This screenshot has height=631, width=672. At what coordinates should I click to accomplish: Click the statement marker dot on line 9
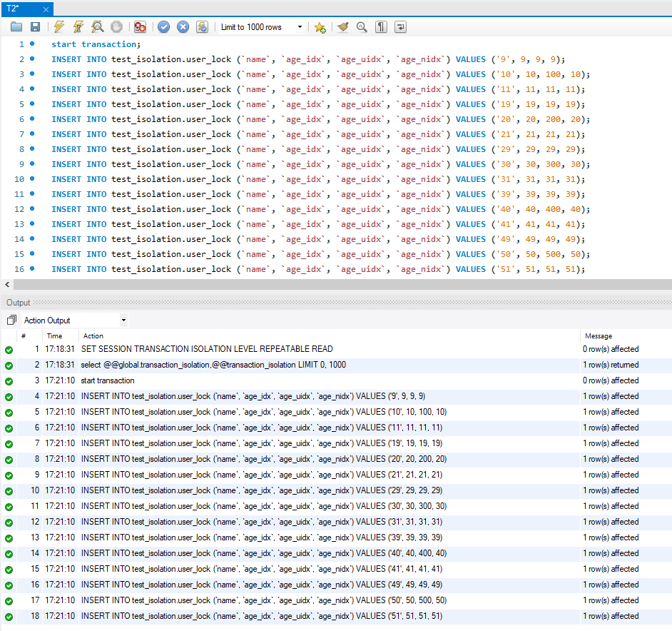(32, 164)
